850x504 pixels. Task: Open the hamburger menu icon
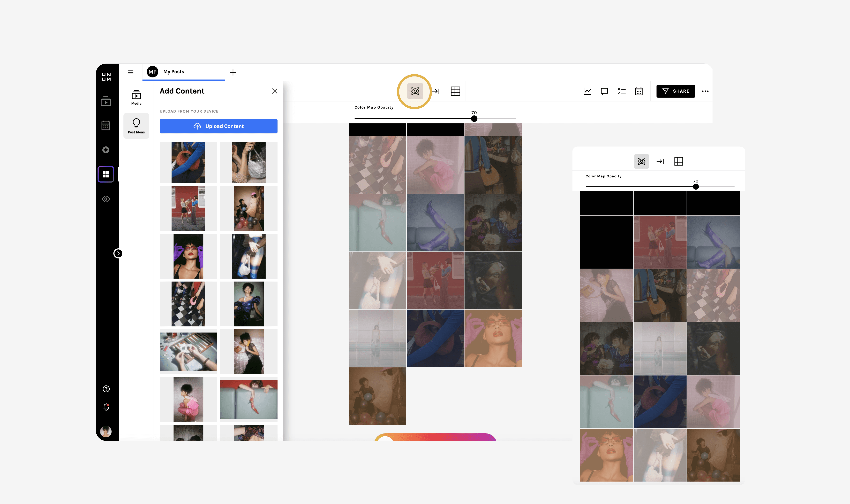point(131,72)
